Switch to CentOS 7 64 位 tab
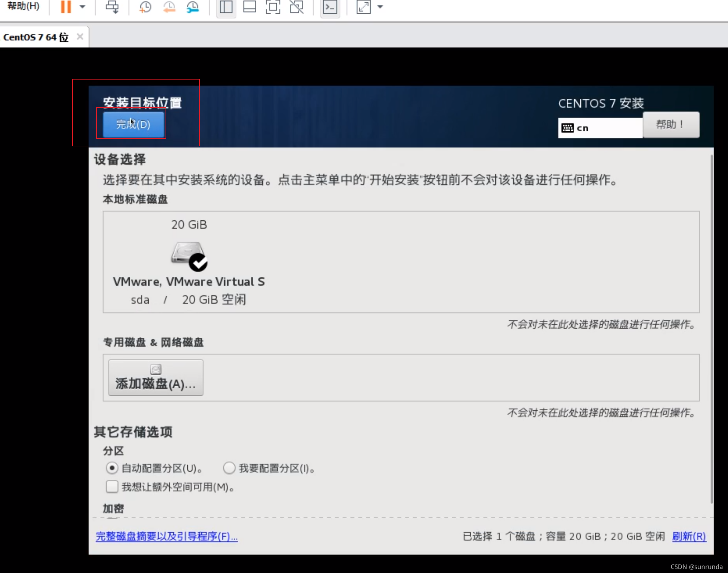The image size is (728, 573). click(36, 37)
